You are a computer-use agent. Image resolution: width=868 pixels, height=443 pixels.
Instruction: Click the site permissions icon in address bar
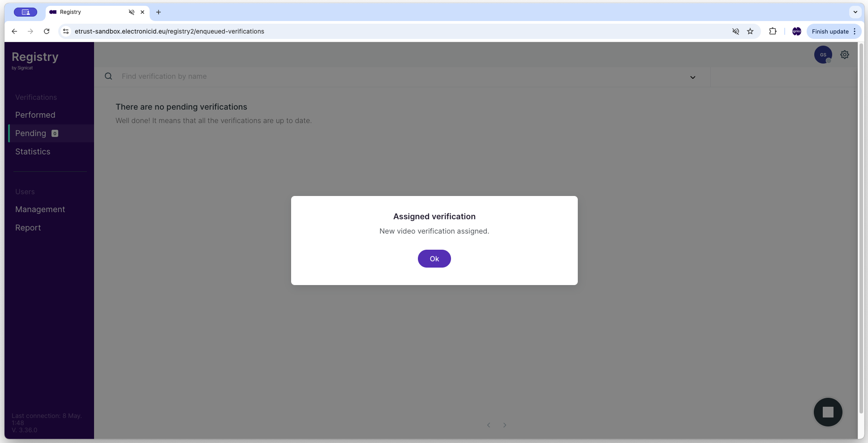tap(65, 31)
